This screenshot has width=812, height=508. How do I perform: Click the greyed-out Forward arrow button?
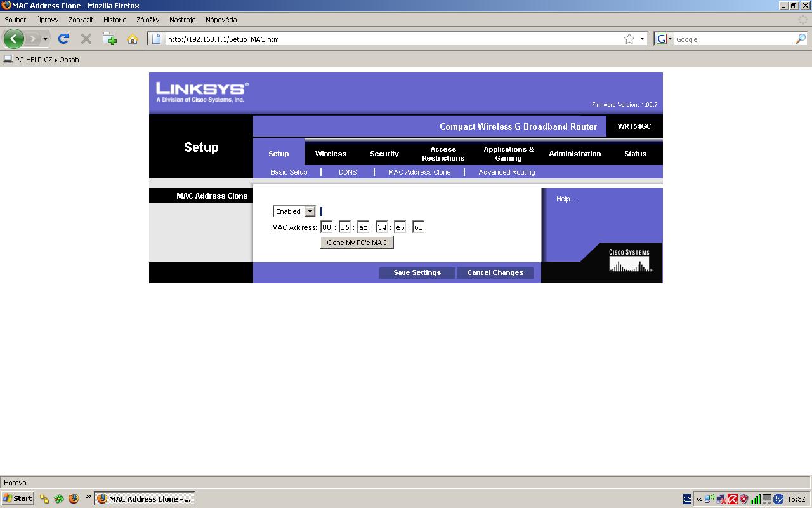pyautogui.click(x=33, y=39)
